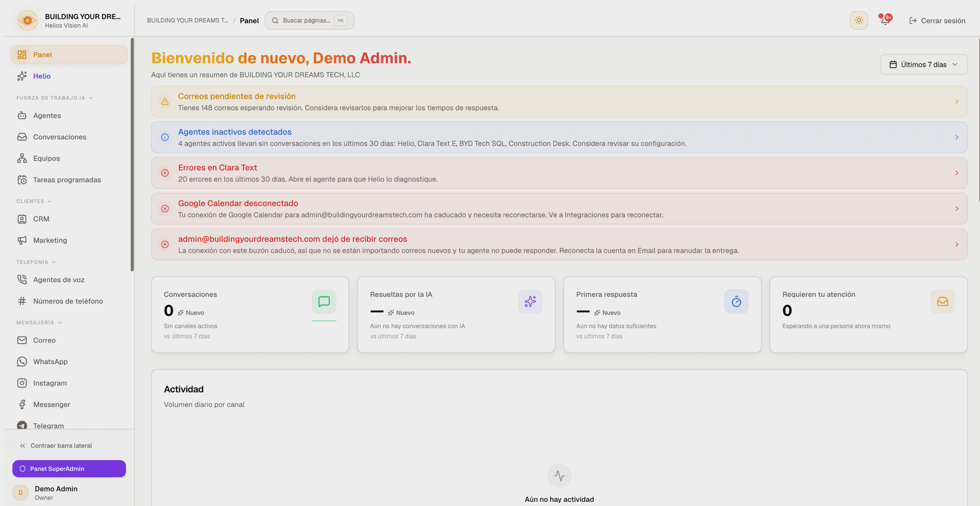Select Conversaciones in the sidebar menu
The height and width of the screenshot is (506, 980).
point(69,137)
